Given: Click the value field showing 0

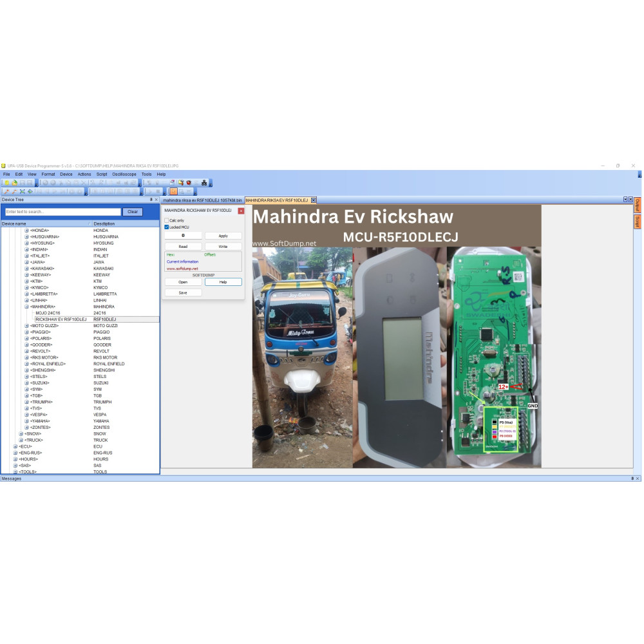Looking at the screenshot, I should point(183,236).
